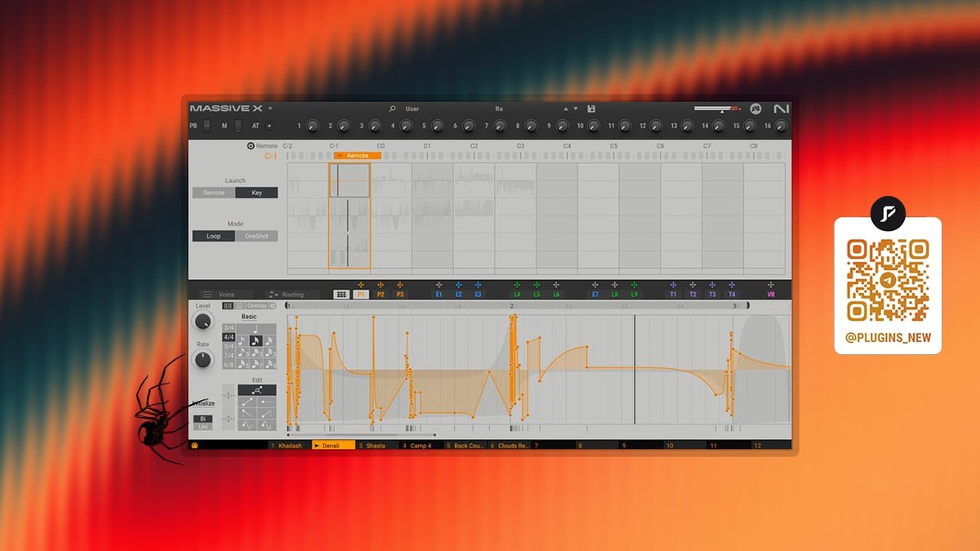Click the move-arrows icon above P2
The height and width of the screenshot is (551, 980).
point(381,285)
